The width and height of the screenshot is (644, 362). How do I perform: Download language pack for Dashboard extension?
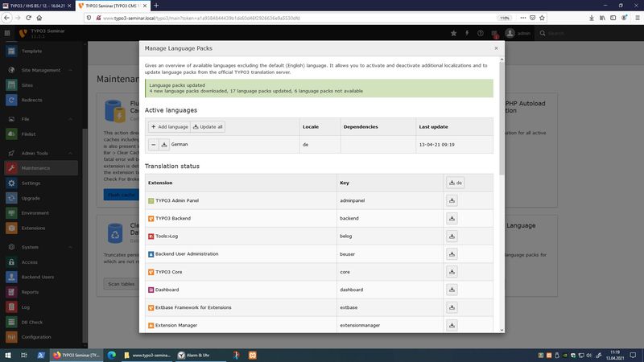(452, 290)
